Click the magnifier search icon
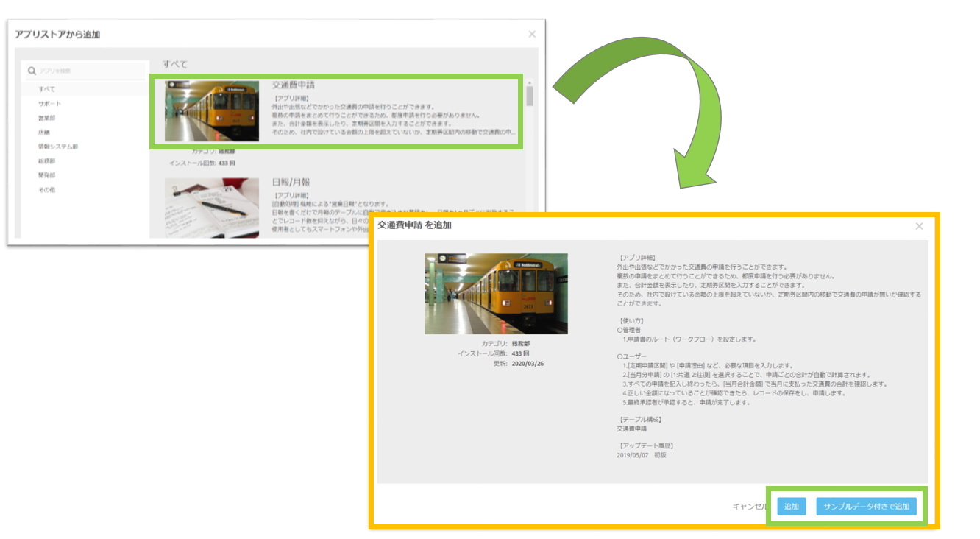 pyautogui.click(x=32, y=71)
